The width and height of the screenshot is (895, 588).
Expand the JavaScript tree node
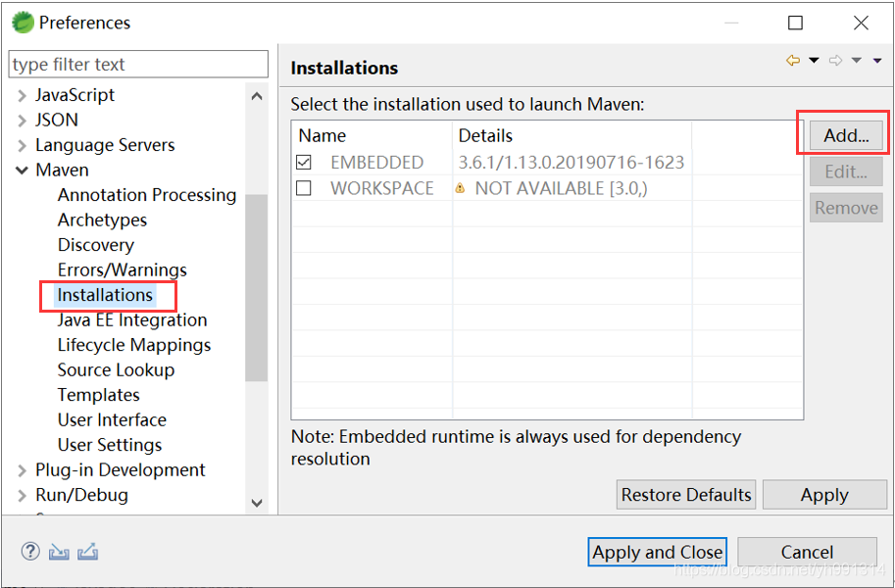22,96
